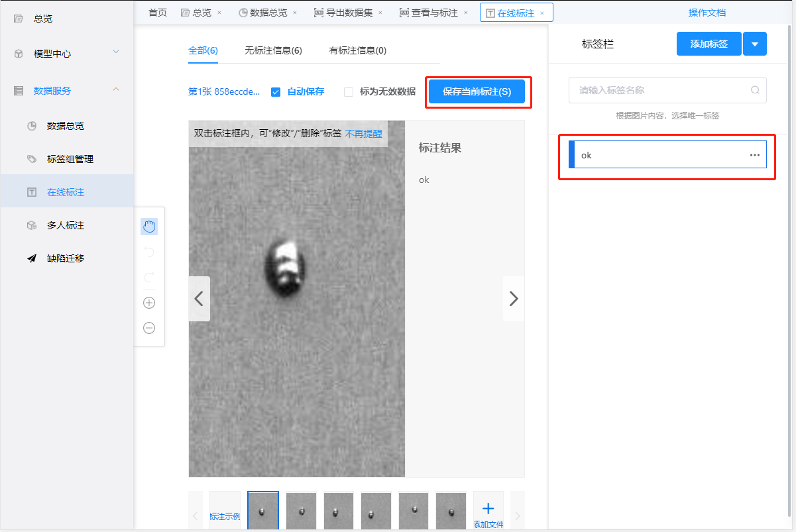Click the 根据图片内容，选择唯一标签 hint
Viewport: 796px width, 532px height.
[x=667, y=115]
